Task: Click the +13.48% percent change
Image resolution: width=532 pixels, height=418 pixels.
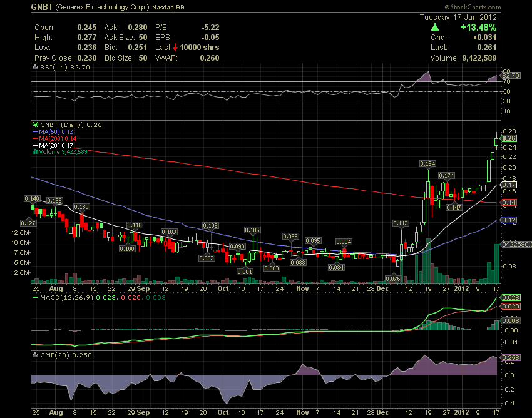Action: [x=478, y=28]
